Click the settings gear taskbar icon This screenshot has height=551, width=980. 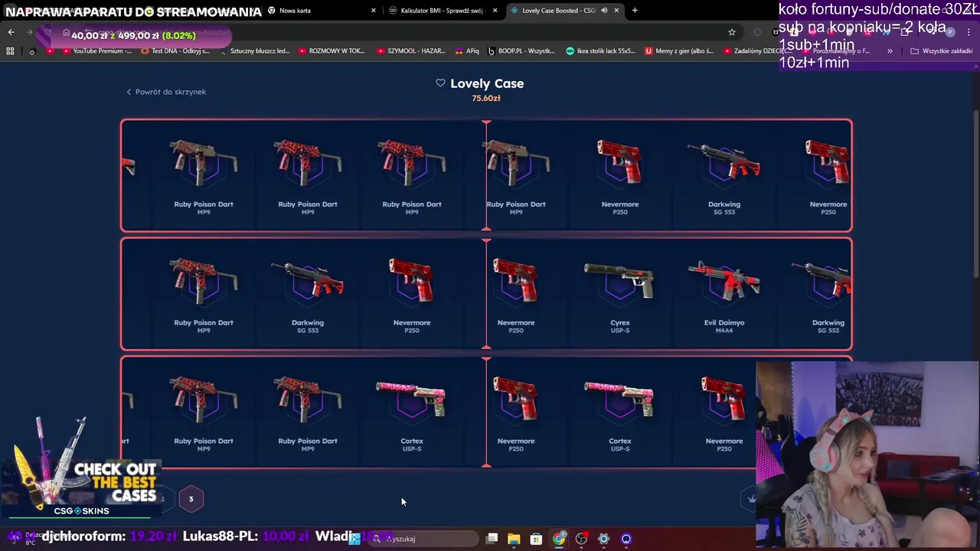point(603,539)
